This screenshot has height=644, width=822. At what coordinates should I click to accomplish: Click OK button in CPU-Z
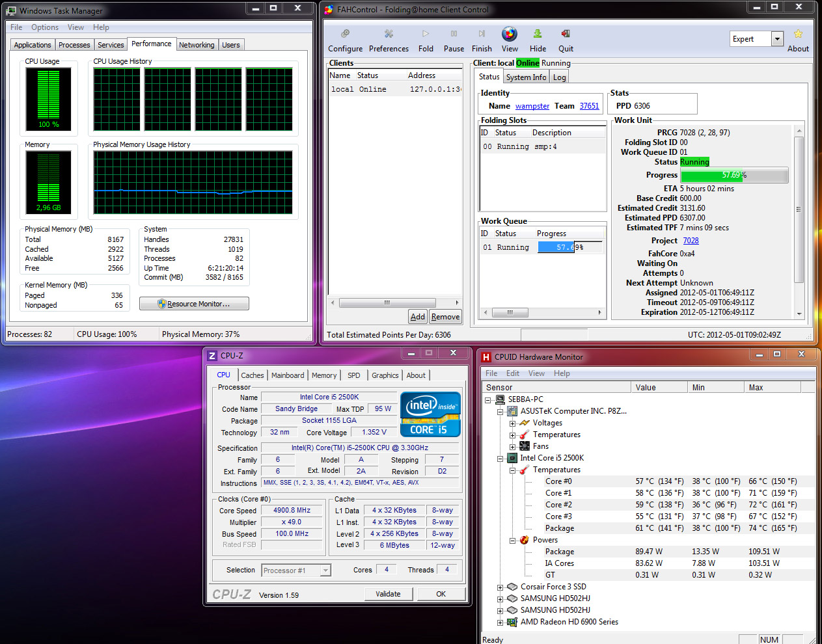(441, 594)
